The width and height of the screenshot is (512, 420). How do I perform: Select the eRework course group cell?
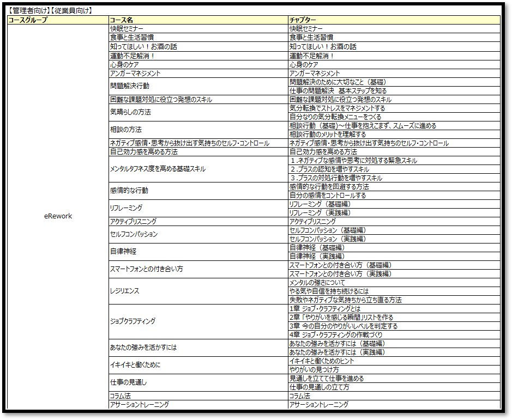[x=58, y=216]
